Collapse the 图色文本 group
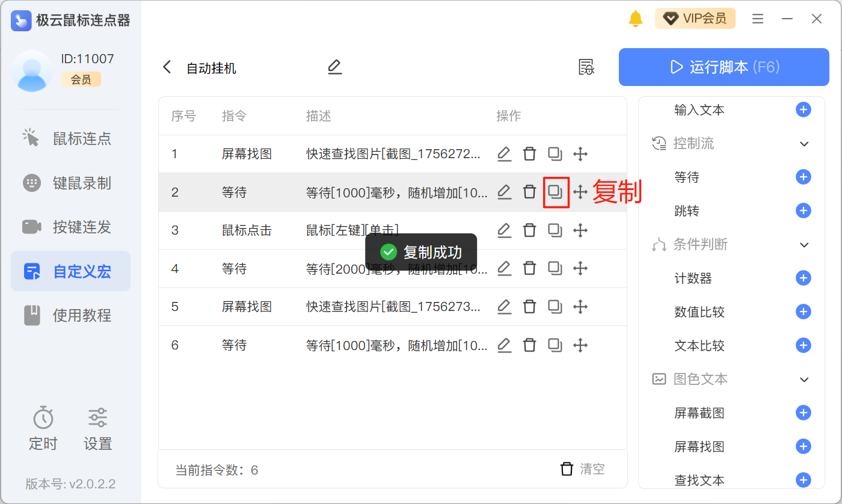The width and height of the screenshot is (842, 504). pyautogui.click(x=804, y=380)
